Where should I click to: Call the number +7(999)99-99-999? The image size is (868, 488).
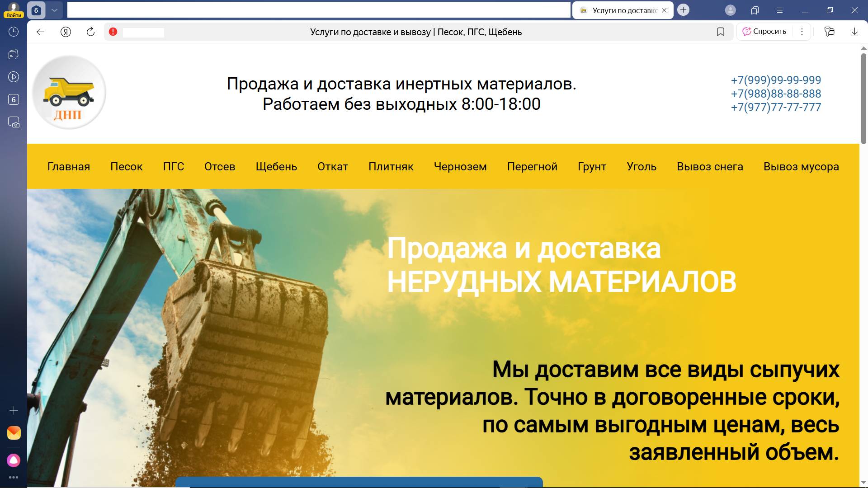(x=776, y=80)
